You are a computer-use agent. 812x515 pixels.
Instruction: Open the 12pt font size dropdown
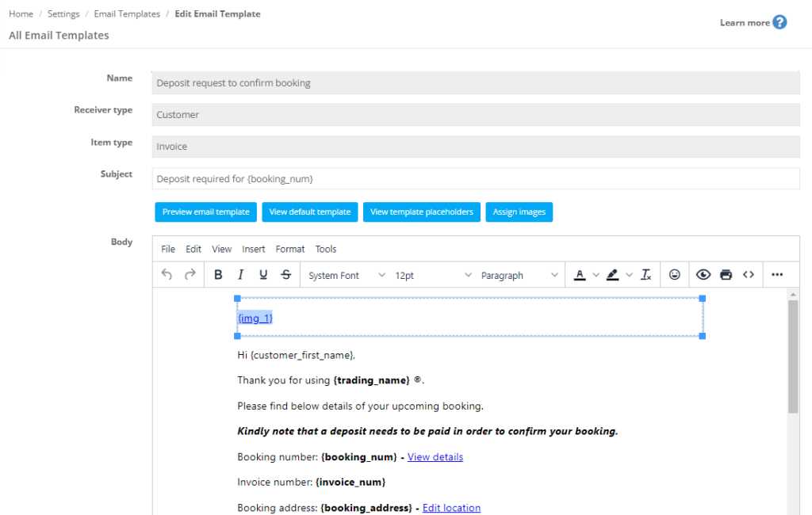point(433,276)
